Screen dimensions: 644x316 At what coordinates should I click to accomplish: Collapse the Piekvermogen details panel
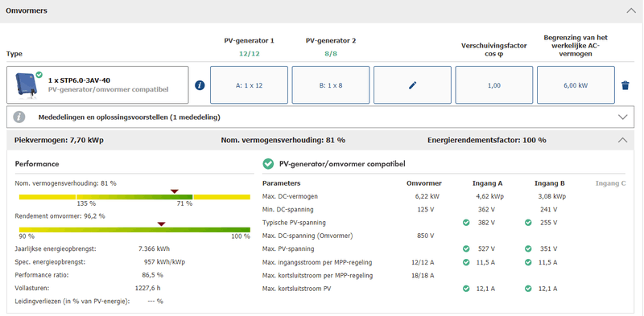(x=622, y=140)
